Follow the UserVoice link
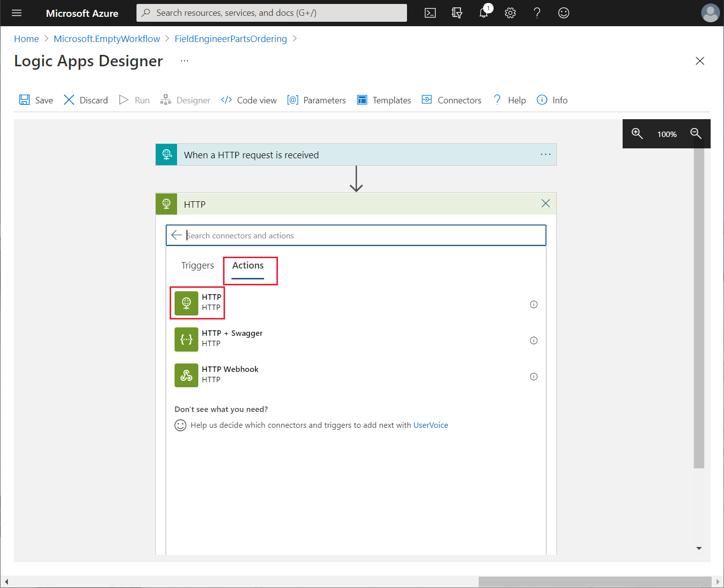724x588 pixels. pyautogui.click(x=431, y=425)
